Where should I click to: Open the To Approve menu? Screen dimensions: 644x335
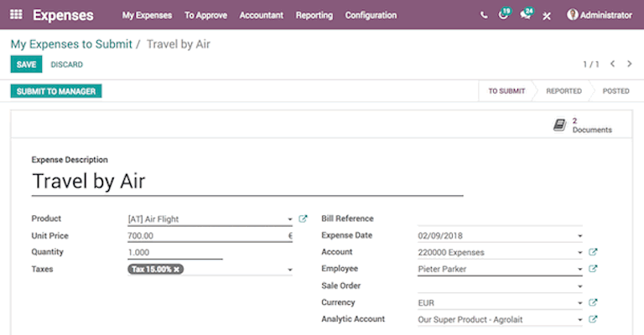click(x=205, y=15)
